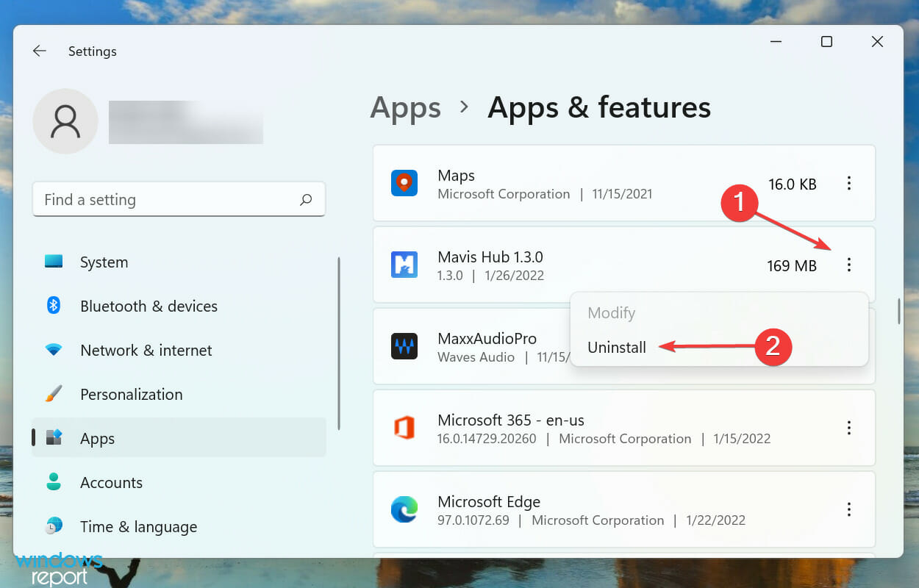Maximize the Settings window
The height and width of the screenshot is (588, 919).
(826, 42)
